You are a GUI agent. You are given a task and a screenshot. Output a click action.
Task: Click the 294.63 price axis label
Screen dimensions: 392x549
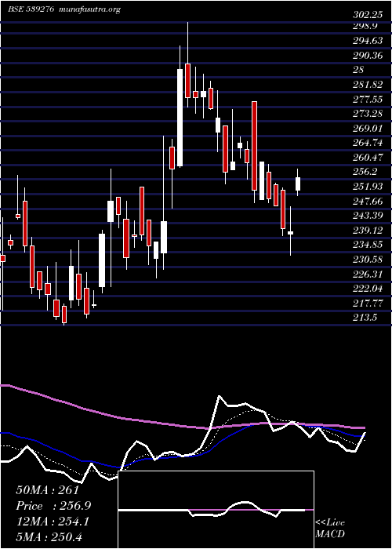pyautogui.click(x=368, y=41)
